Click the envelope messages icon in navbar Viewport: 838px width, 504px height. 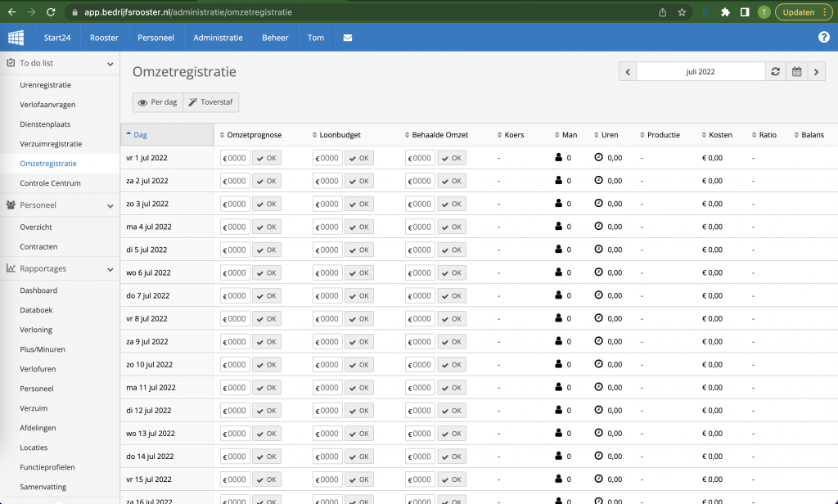[x=347, y=38]
